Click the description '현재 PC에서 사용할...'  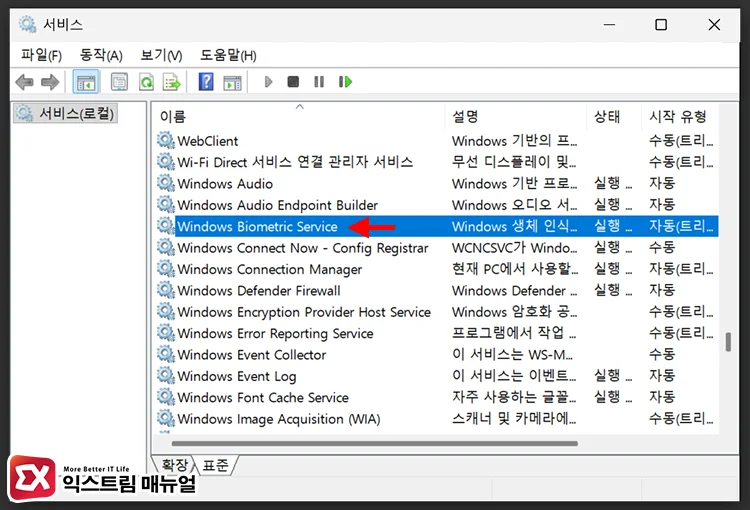[x=515, y=269]
